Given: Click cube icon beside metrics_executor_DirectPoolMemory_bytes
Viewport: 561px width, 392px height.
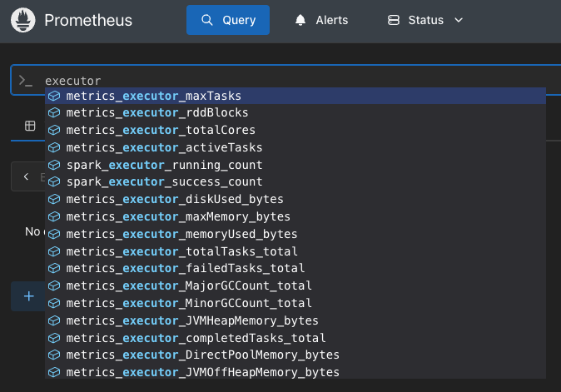Looking at the screenshot, I should point(54,355).
